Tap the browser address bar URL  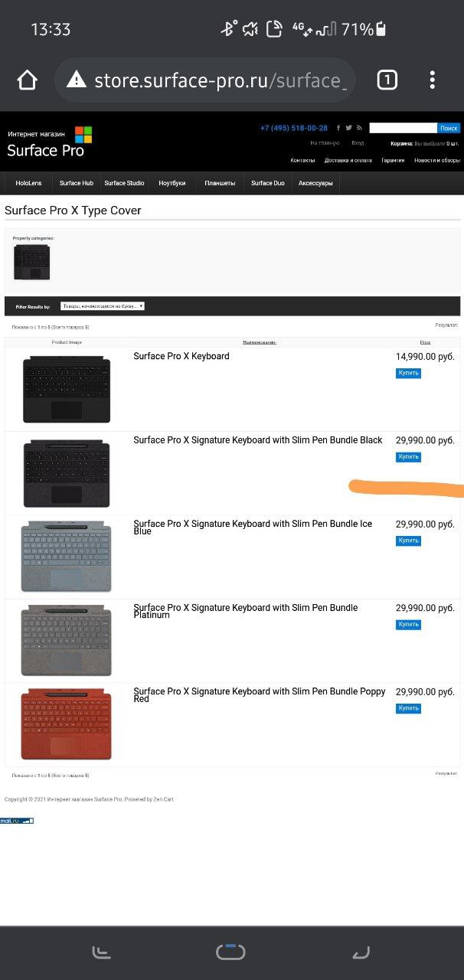coord(220,80)
